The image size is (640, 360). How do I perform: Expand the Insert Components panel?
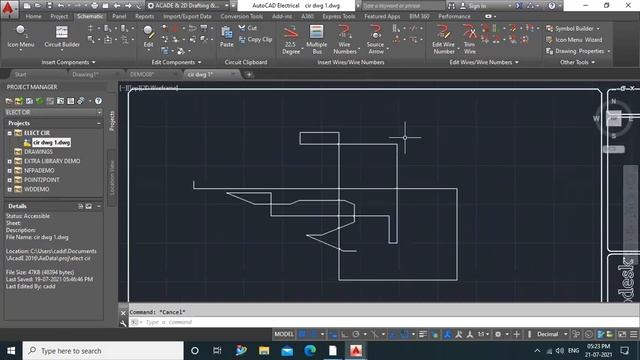click(68, 62)
